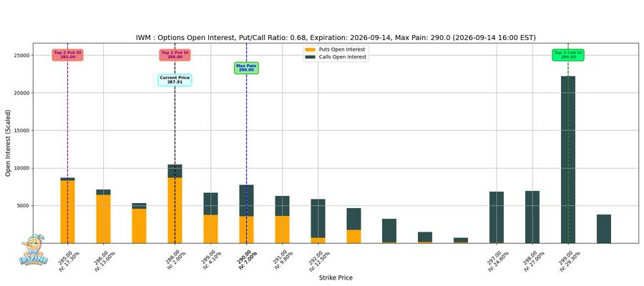Click the '288.00 IV: 2.00%' strike label
This screenshot has height=286, width=644.
tap(176, 259)
